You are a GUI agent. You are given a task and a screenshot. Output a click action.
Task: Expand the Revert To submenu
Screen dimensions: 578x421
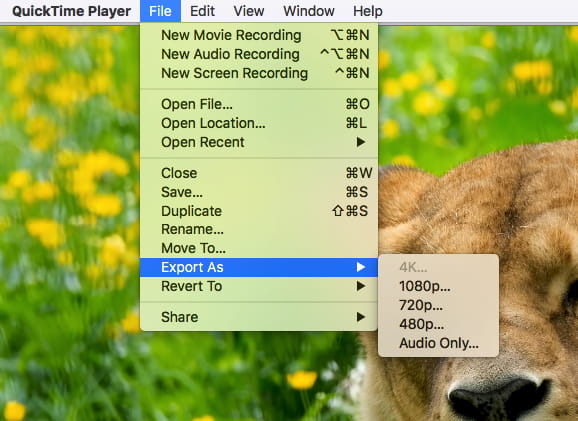pos(259,286)
